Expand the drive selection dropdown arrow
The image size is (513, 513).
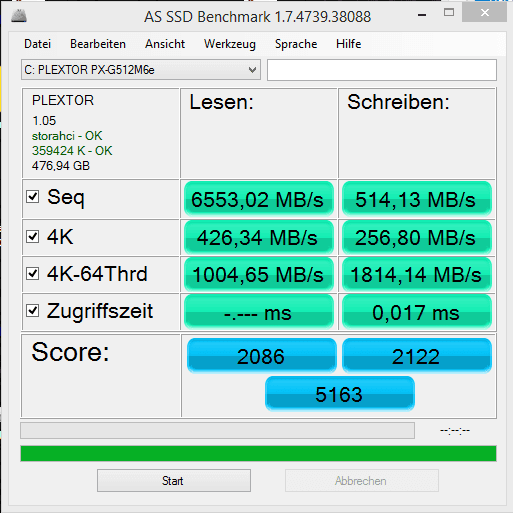[252, 70]
